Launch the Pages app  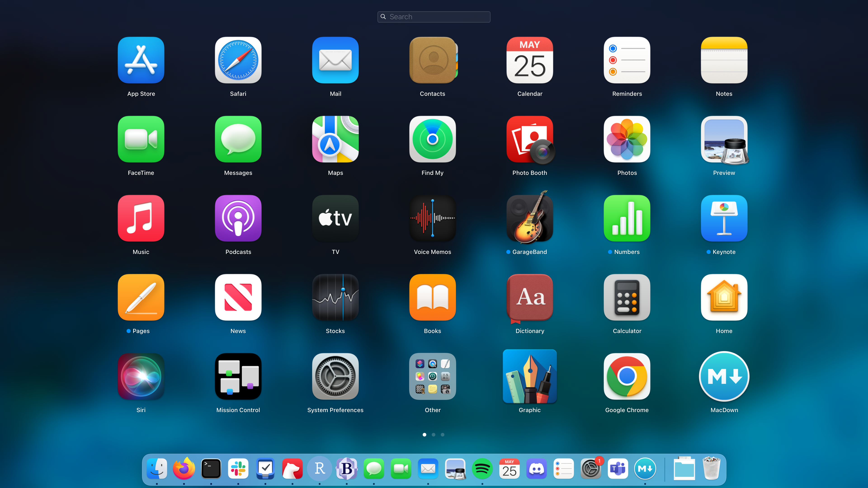coord(141,297)
